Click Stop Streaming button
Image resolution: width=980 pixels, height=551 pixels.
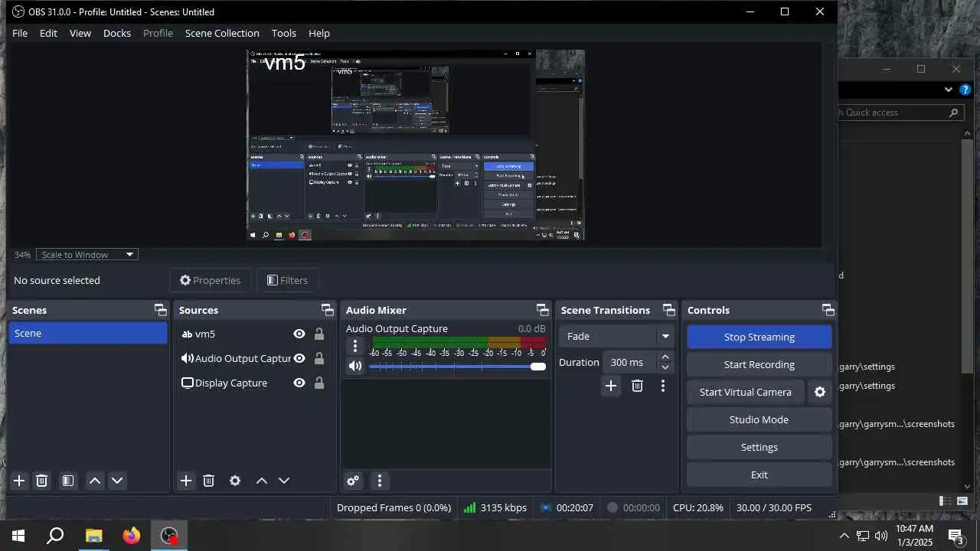click(x=759, y=337)
